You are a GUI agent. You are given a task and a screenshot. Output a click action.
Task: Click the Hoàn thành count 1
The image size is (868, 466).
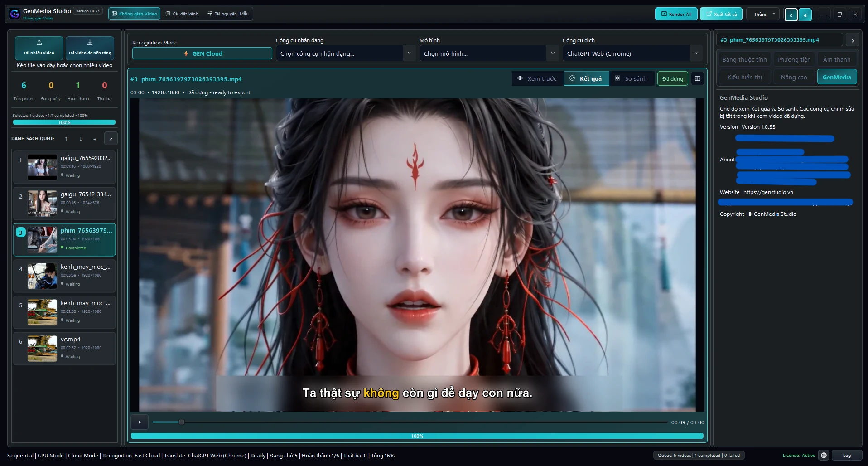point(78,85)
